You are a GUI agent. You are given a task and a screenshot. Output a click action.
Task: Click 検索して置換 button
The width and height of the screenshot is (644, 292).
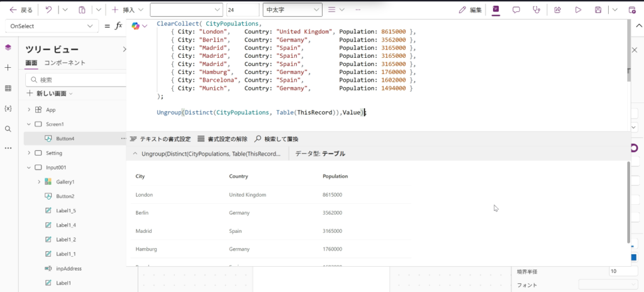[276, 139]
